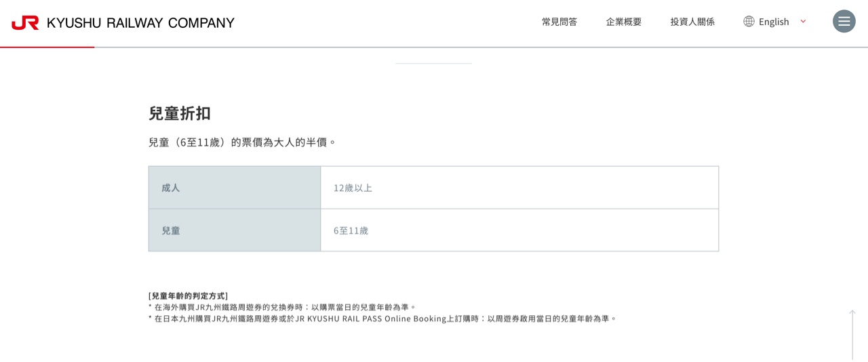Click the 兒童折扣 section heading

(x=180, y=113)
